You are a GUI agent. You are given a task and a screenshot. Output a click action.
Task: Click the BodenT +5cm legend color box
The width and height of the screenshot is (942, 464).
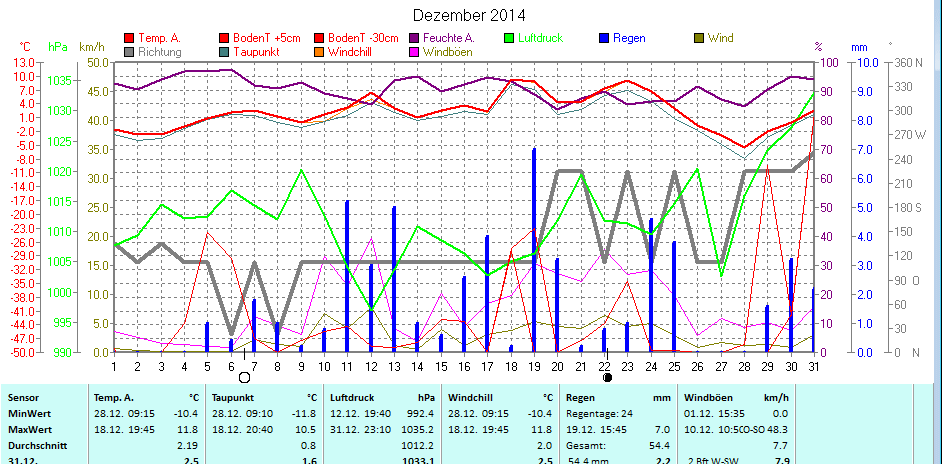click(225, 38)
